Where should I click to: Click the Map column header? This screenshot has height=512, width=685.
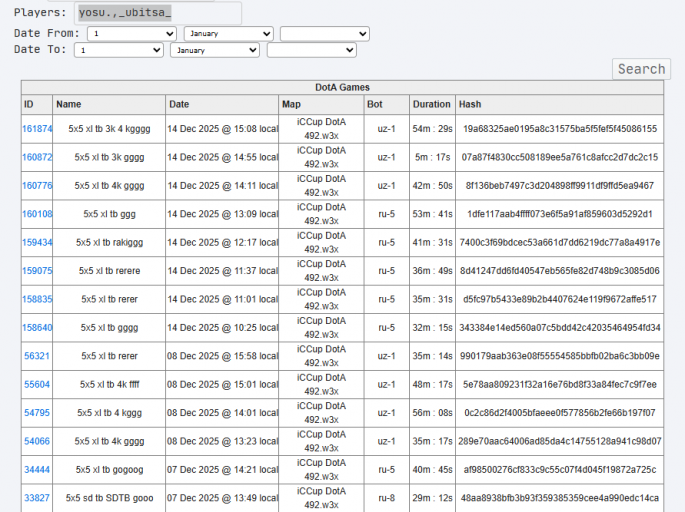pos(321,104)
